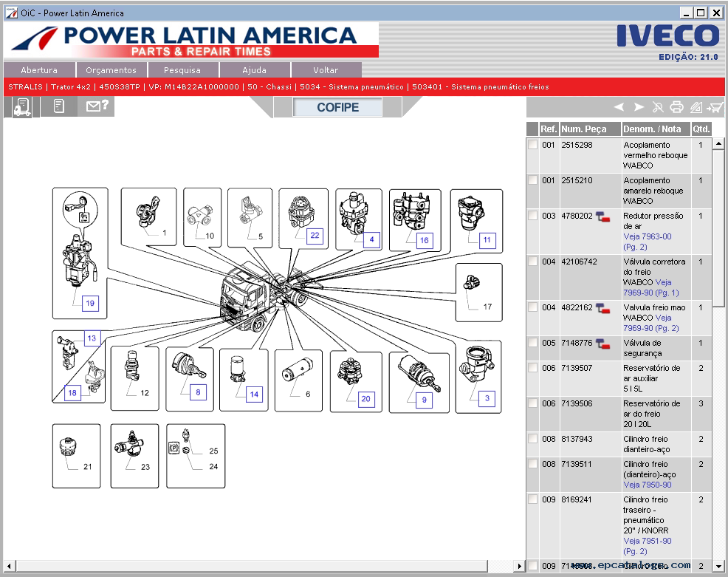The width and height of the screenshot is (728, 577).
Task: Follow the Veja 7950-90 link
Action: (648, 485)
